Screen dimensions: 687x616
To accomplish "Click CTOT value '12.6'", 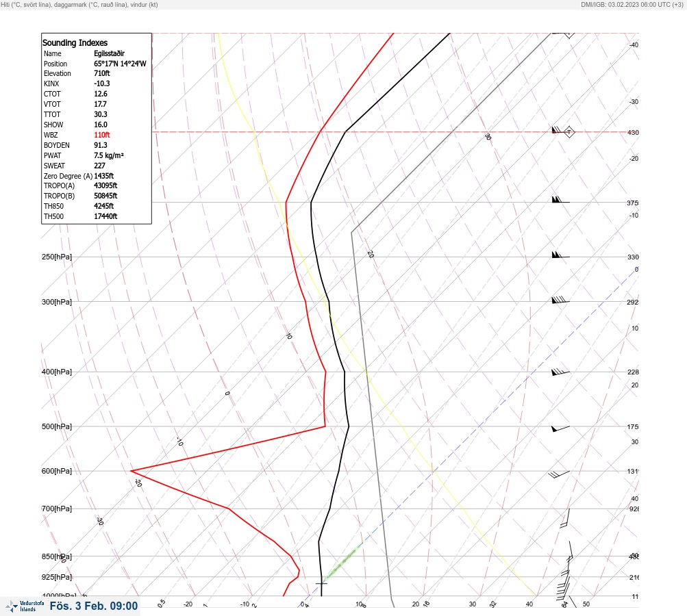I will [100, 94].
